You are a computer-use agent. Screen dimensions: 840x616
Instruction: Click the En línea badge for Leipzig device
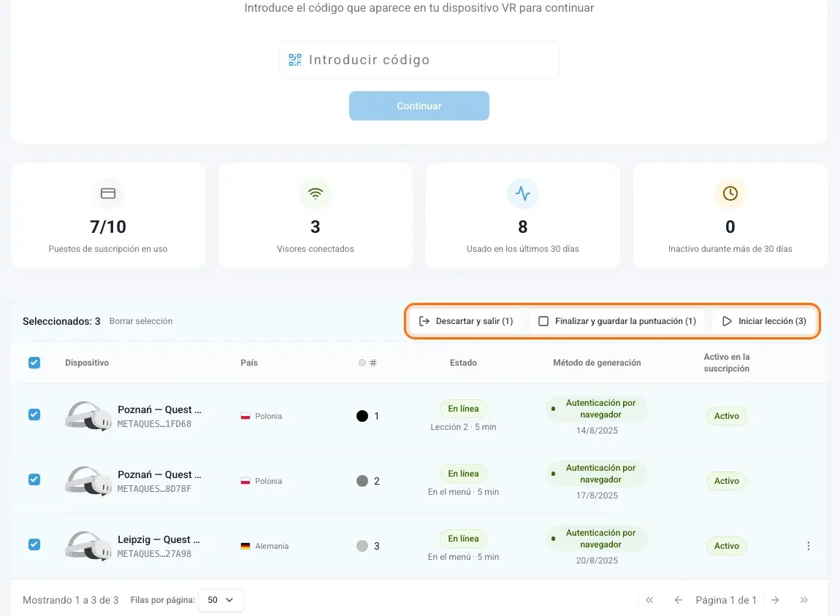(x=463, y=539)
